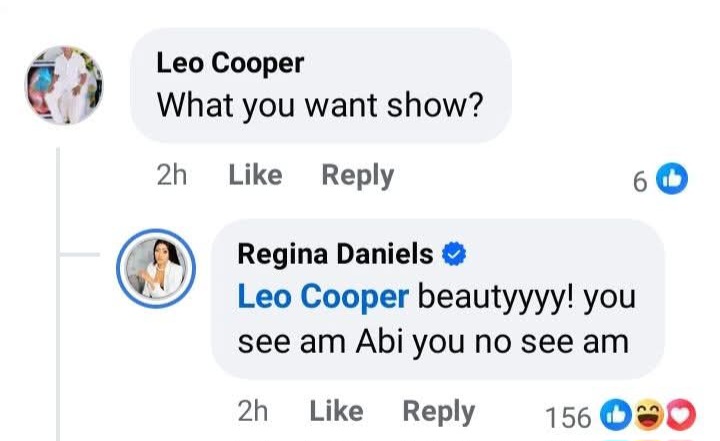This screenshot has height=441, width=720.
Task: View the 156 reactions count
Action: tap(571, 415)
